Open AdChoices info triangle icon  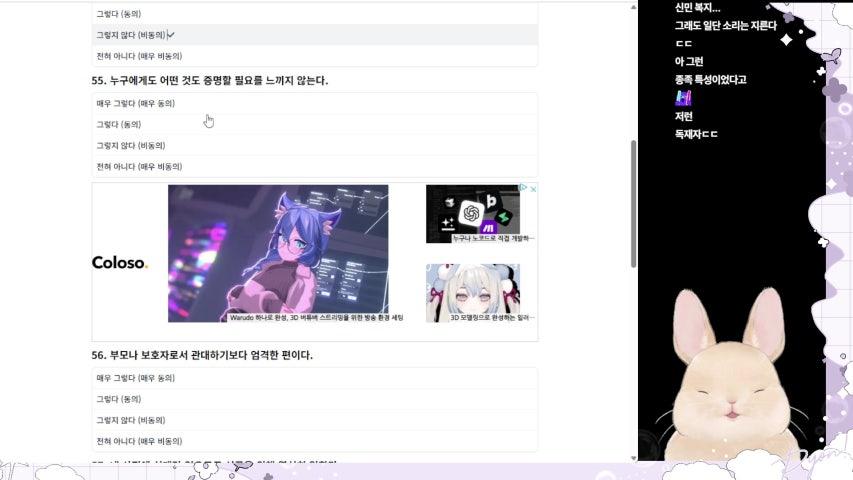(524, 188)
